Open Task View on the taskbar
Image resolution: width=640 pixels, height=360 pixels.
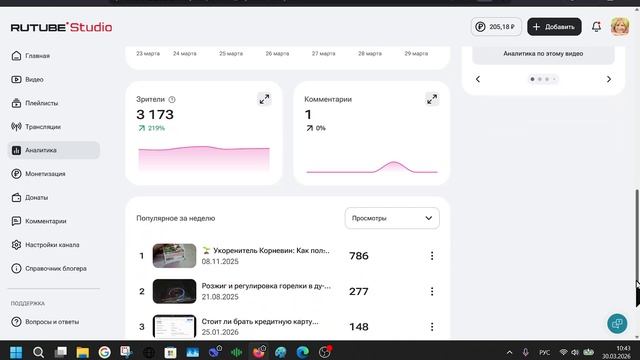pos(60,352)
